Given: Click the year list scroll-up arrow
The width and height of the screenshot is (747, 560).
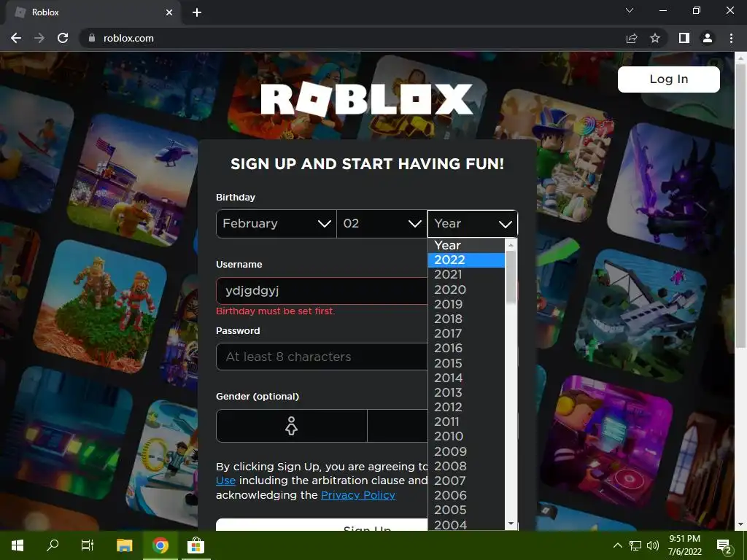Looking at the screenshot, I should coord(511,245).
